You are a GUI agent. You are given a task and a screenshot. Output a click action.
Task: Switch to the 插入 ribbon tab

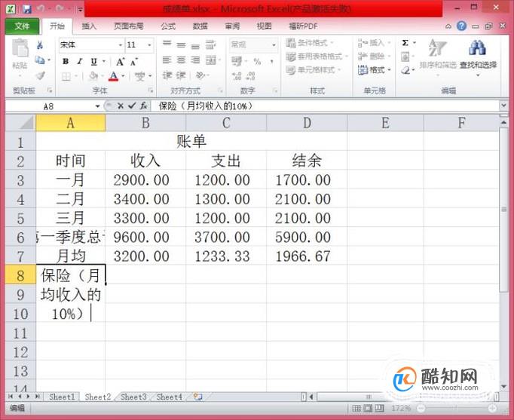(x=89, y=26)
